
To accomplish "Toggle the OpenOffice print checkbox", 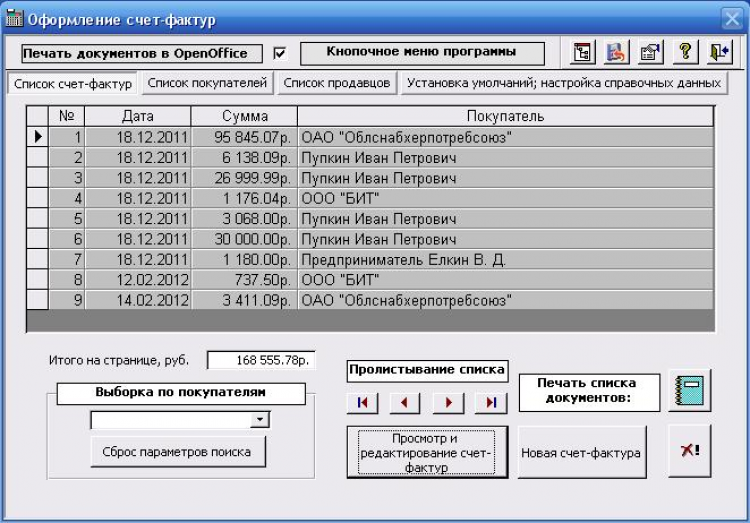I will [x=280, y=53].
